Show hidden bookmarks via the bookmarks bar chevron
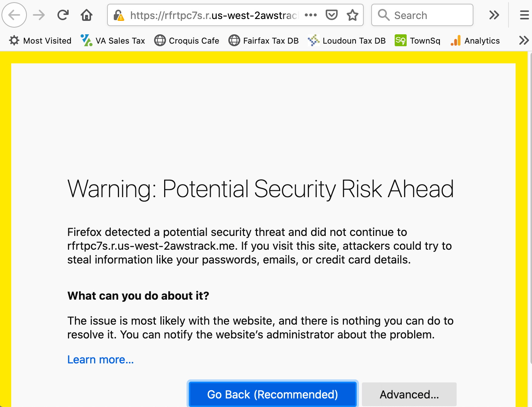 (524, 40)
